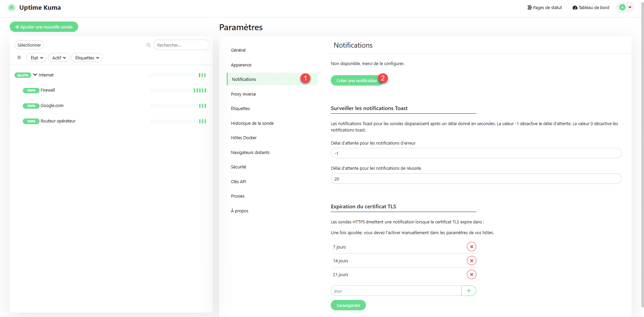This screenshot has width=644, height=317.
Task: Remove the 7 jours TLS expiry entry
Action: click(x=471, y=247)
